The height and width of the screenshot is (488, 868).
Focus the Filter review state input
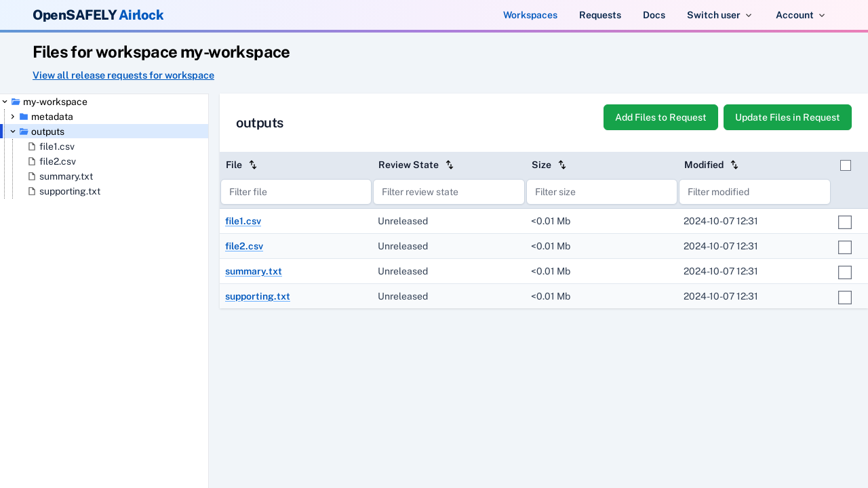click(x=449, y=192)
